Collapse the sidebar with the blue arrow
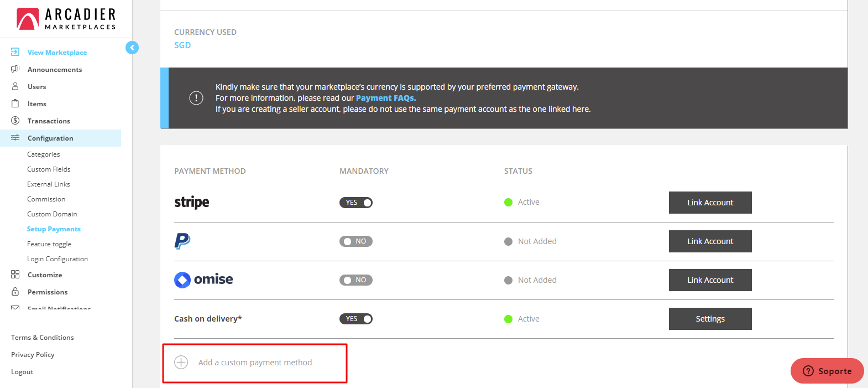The image size is (868, 388). click(132, 48)
